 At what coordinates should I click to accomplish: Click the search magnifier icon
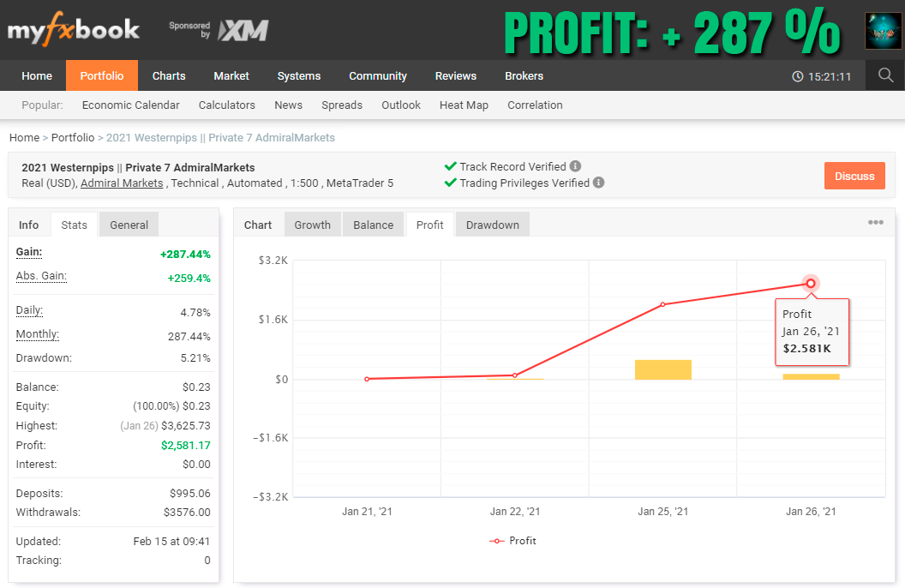tap(886, 75)
